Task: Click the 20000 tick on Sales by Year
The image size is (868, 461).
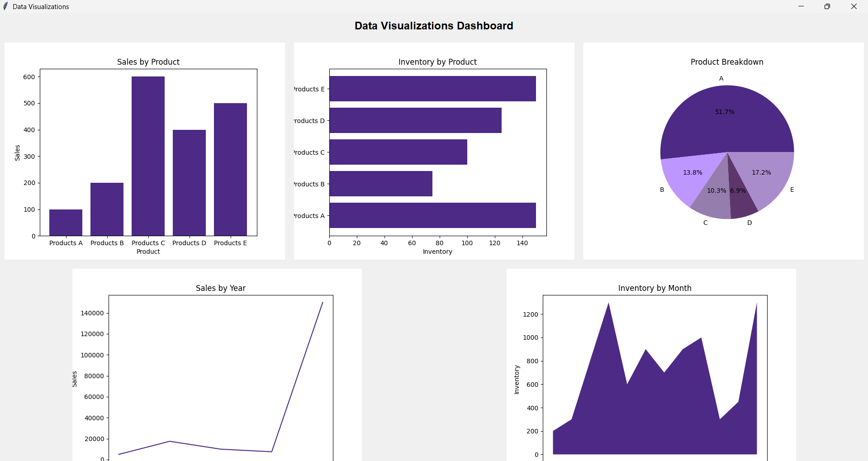Action: pyautogui.click(x=94, y=439)
